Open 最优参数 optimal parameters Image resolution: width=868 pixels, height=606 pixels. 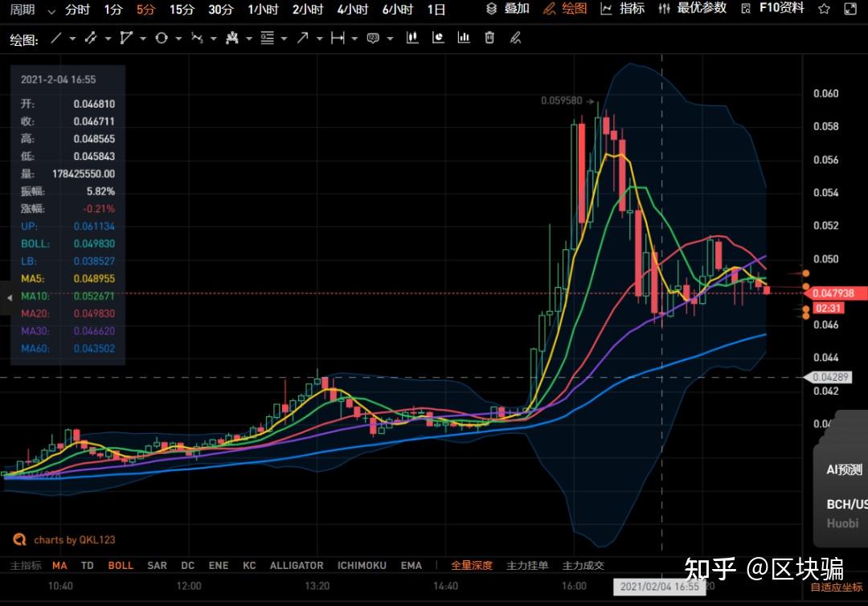(692, 9)
